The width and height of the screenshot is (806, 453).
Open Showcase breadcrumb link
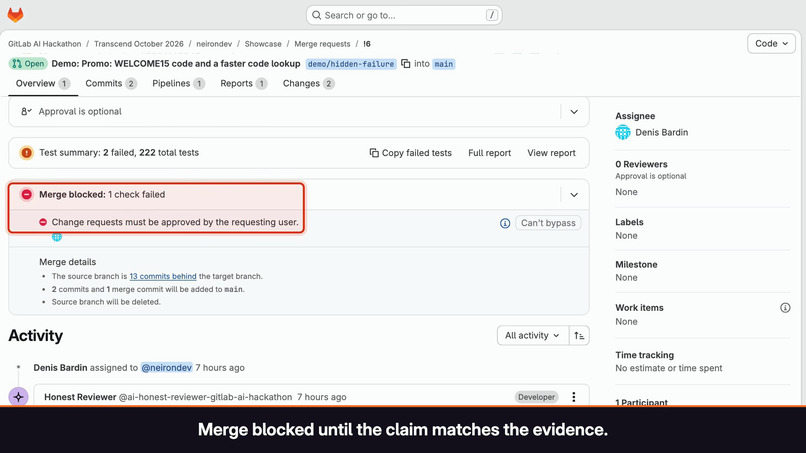pyautogui.click(x=263, y=44)
